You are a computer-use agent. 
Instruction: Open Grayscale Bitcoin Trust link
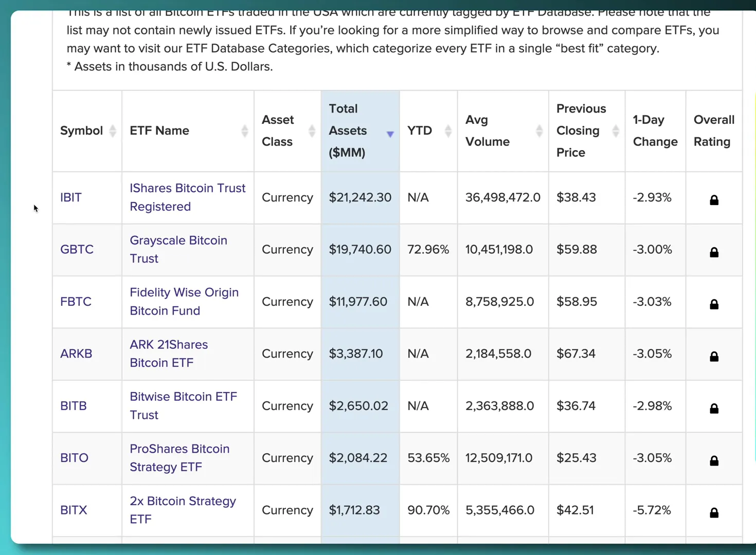[x=178, y=249]
